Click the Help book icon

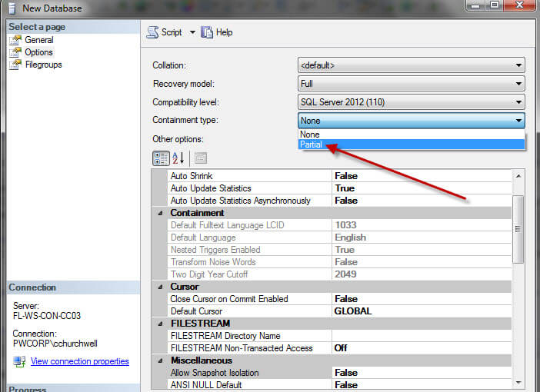click(x=207, y=32)
